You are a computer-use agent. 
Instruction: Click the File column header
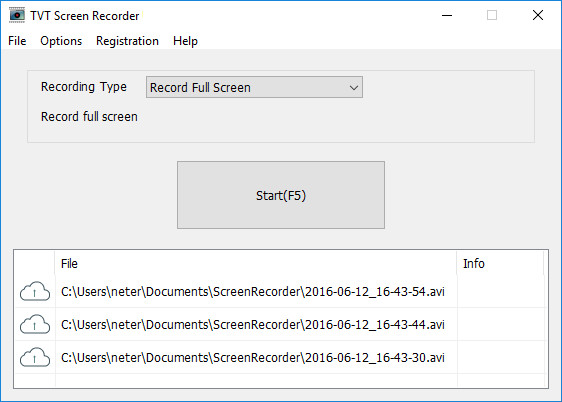tap(256, 263)
